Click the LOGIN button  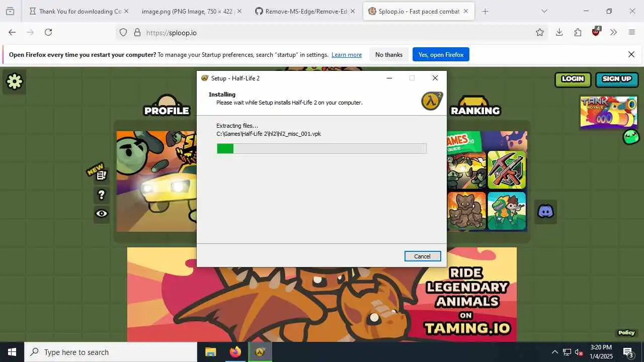click(x=573, y=79)
